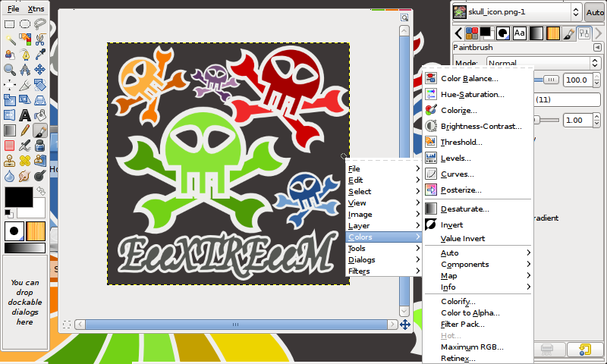
Task: Select the Paintbrush tool in toolbox
Action: coord(40,130)
